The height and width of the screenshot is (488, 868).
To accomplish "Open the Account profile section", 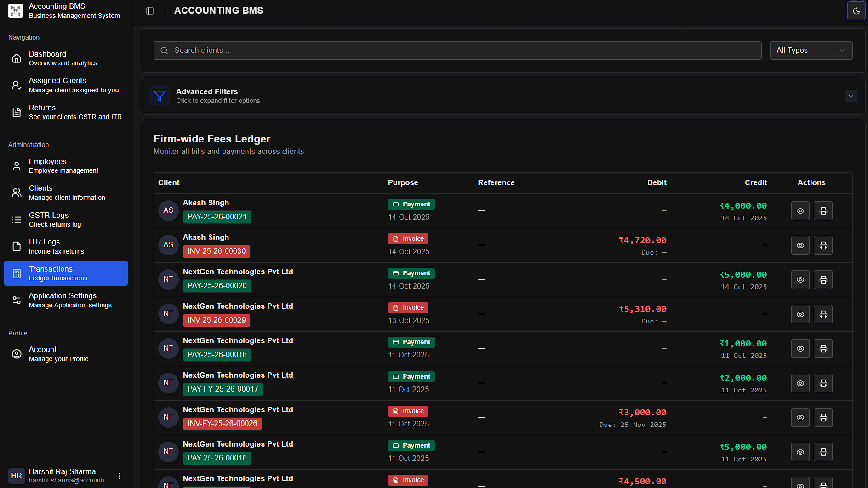I will (x=17, y=353).
